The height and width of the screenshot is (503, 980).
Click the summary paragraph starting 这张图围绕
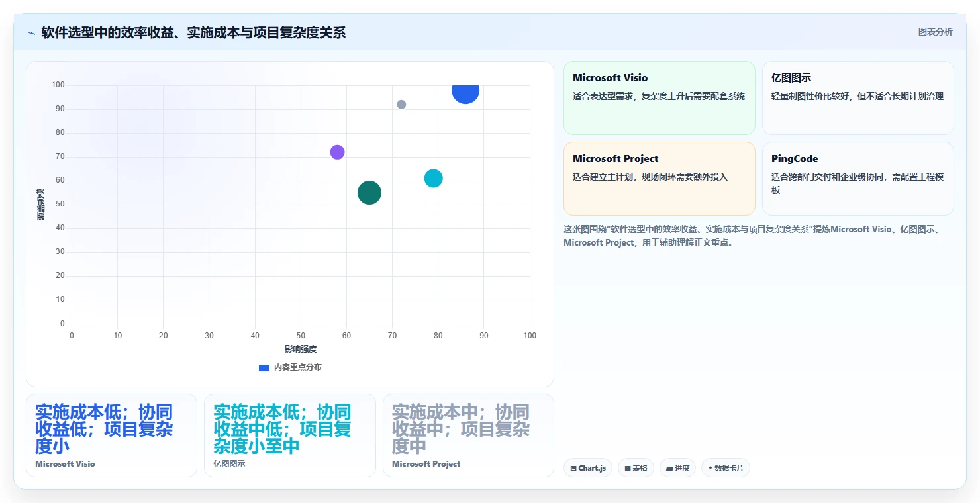[757, 236]
